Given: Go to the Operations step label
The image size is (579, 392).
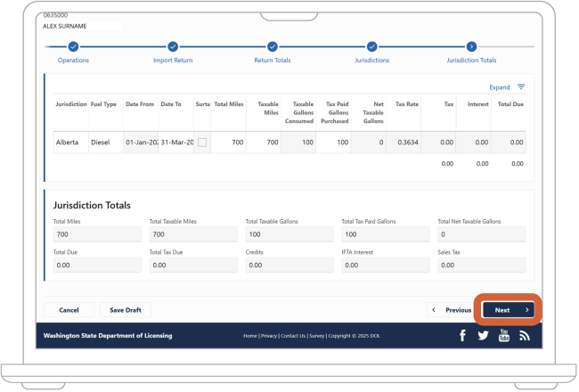Looking at the screenshot, I should (73, 61).
